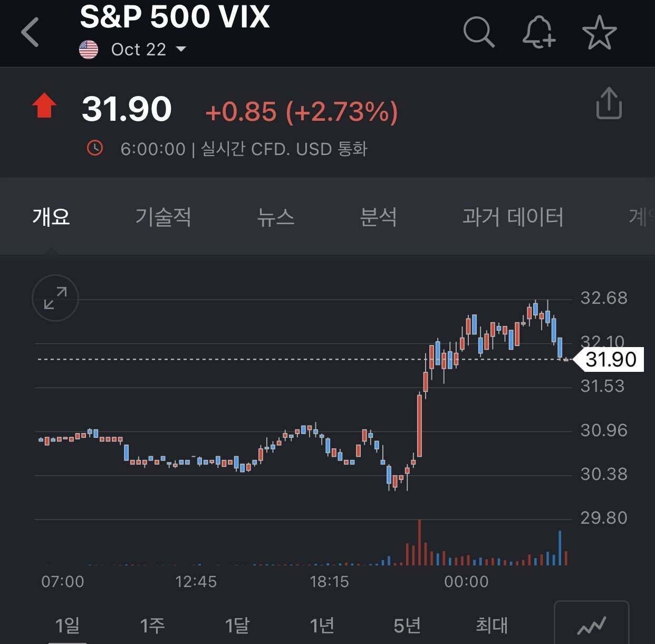Image resolution: width=655 pixels, height=644 pixels.
Task: Open the search icon
Action: tap(479, 33)
